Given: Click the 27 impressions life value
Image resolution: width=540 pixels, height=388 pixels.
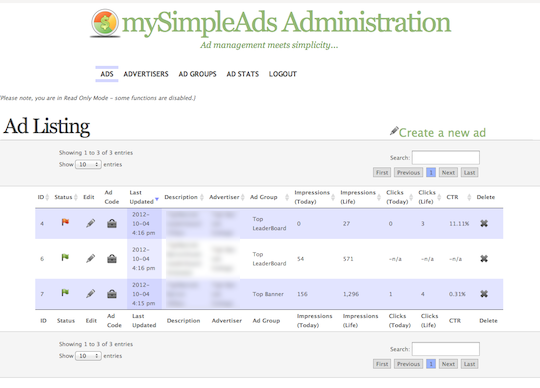Looking at the screenshot, I should click(346, 224).
